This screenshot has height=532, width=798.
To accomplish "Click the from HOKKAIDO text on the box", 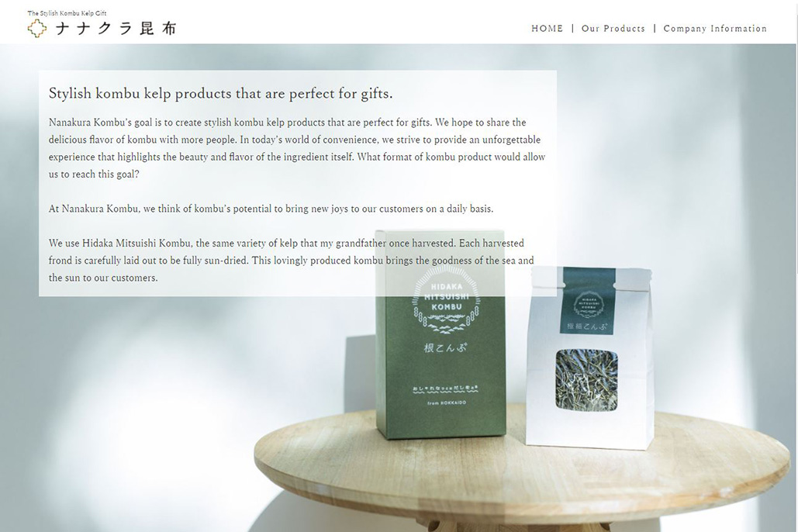I will pyautogui.click(x=447, y=402).
